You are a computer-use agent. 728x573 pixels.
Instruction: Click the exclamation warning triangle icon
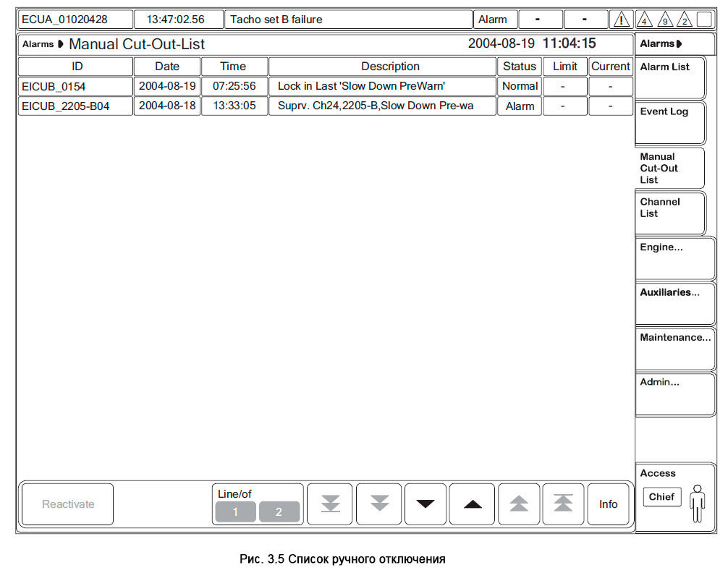pos(621,20)
